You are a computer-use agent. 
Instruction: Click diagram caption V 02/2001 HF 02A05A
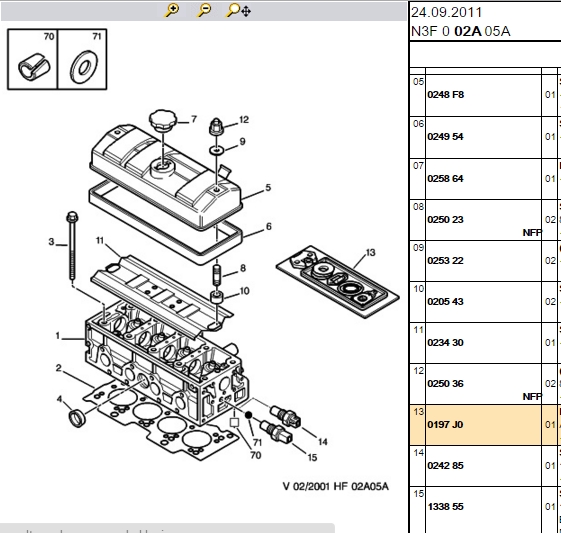pyautogui.click(x=336, y=486)
